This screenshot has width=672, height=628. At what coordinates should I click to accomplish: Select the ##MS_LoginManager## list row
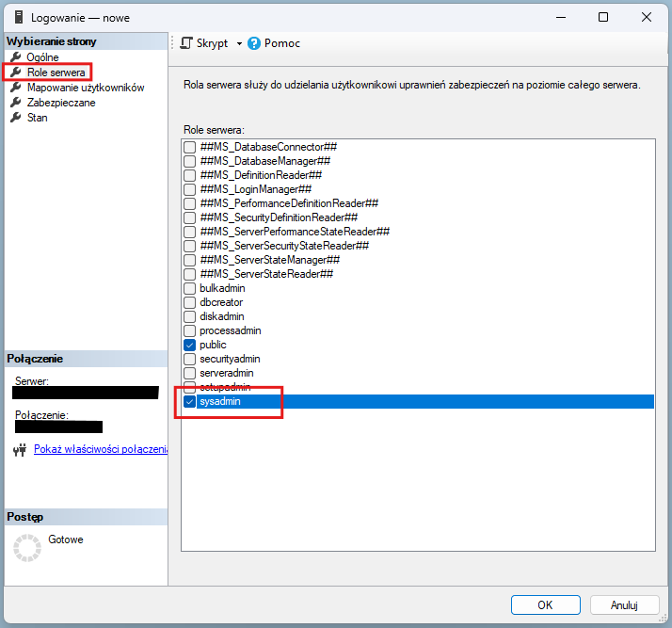[x=260, y=189]
